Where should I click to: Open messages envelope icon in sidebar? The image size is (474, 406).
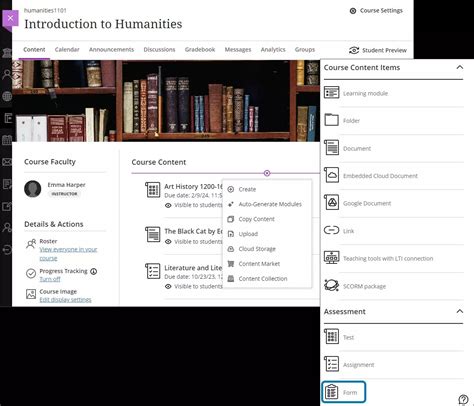point(7,162)
